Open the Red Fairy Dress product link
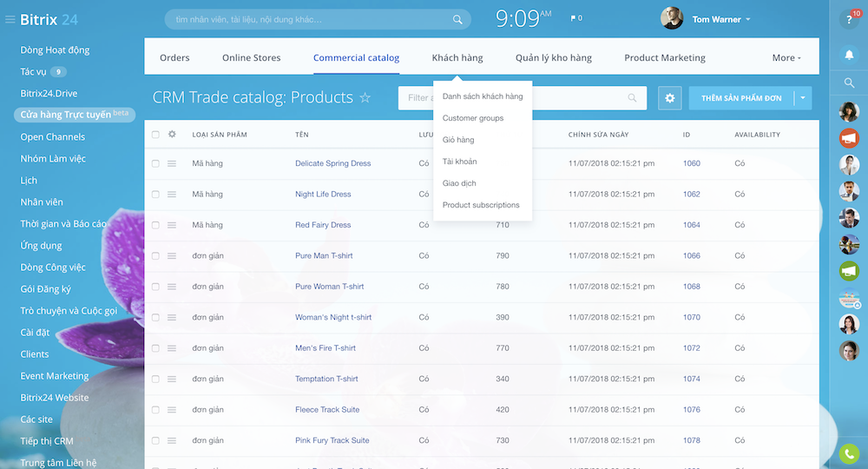The image size is (868, 469). pyautogui.click(x=323, y=225)
